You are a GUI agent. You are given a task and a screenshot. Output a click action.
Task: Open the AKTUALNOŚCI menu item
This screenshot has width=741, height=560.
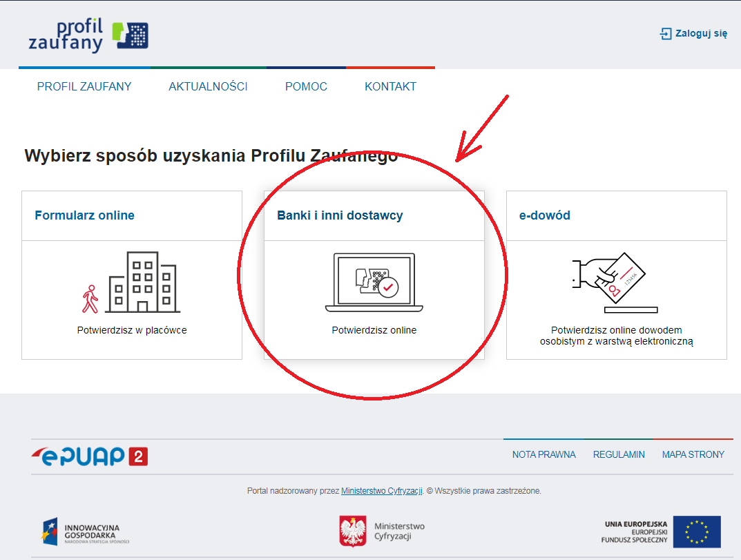[208, 86]
